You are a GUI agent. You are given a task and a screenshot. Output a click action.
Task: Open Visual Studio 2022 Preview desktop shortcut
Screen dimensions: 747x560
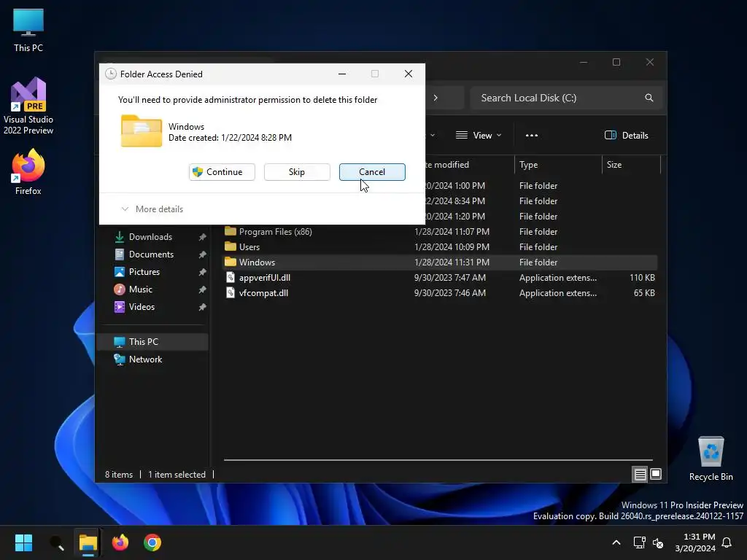click(28, 105)
